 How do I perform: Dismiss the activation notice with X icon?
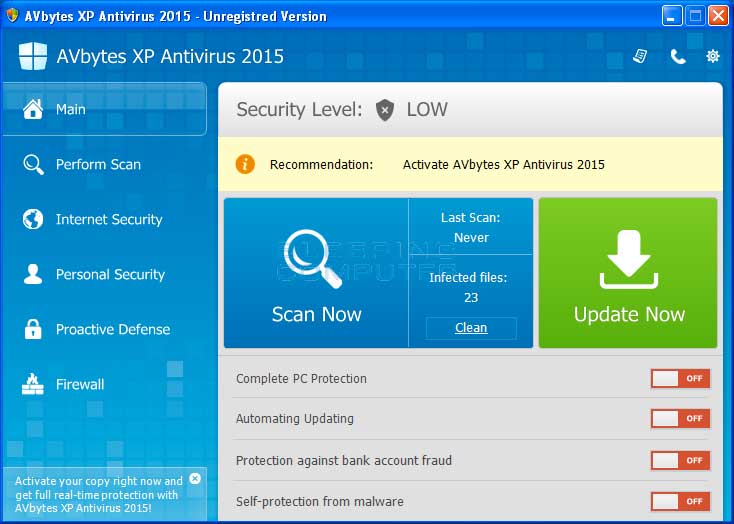[x=195, y=479]
